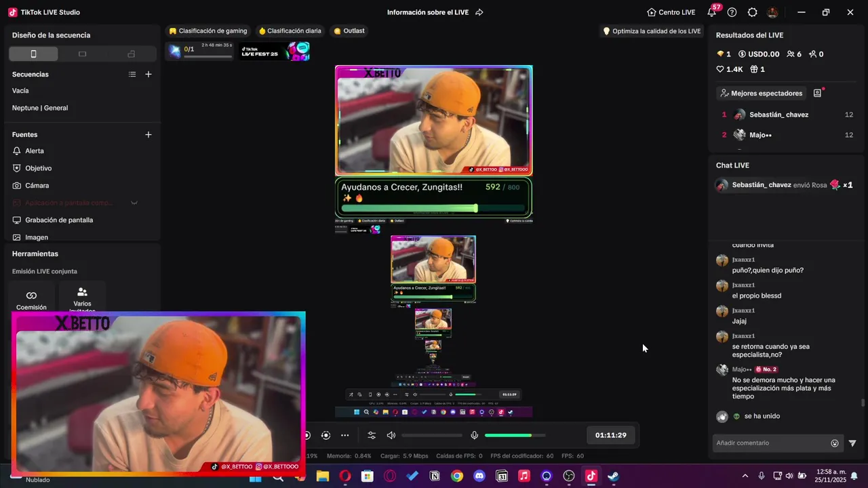Open the audio mixer settings icon
868x488 pixels.
372,435
